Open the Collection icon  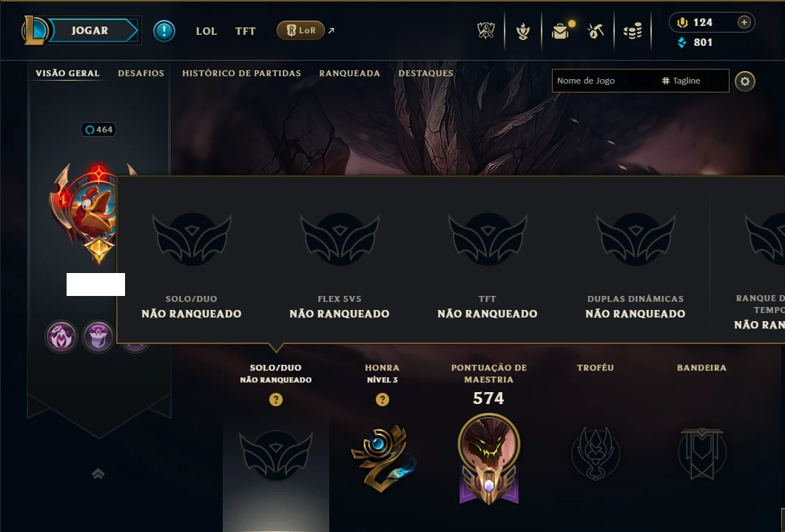point(523,32)
